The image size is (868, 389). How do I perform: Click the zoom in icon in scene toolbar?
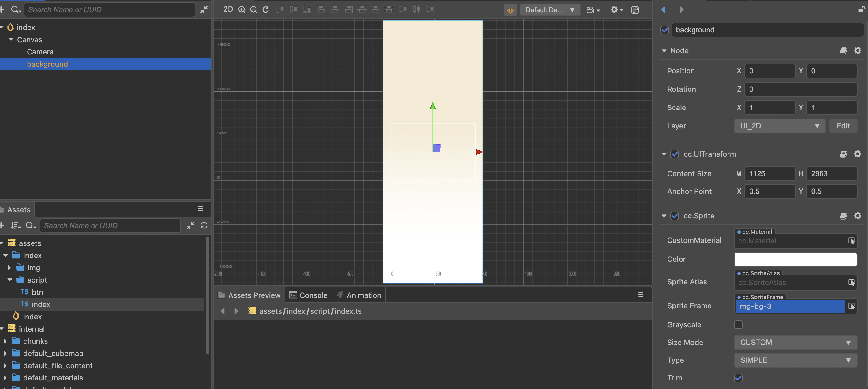click(x=241, y=10)
